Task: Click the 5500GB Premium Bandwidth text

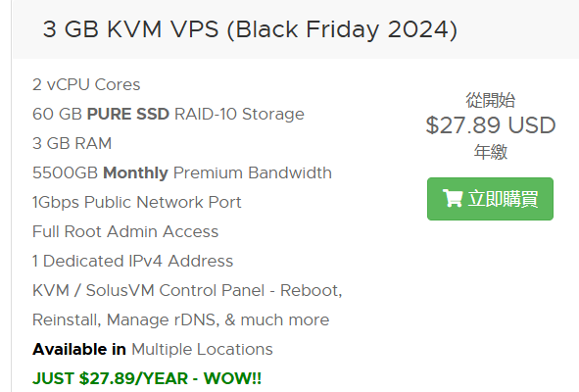Action: [182, 172]
